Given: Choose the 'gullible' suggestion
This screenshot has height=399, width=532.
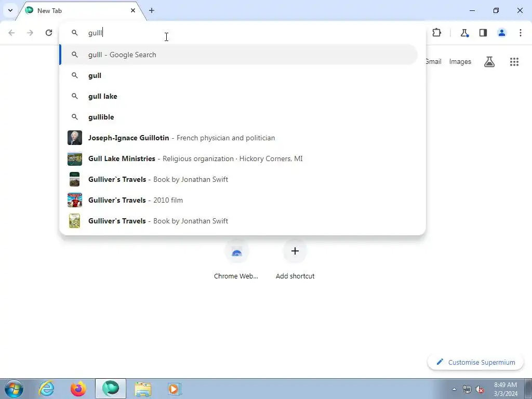Looking at the screenshot, I should coord(239,117).
